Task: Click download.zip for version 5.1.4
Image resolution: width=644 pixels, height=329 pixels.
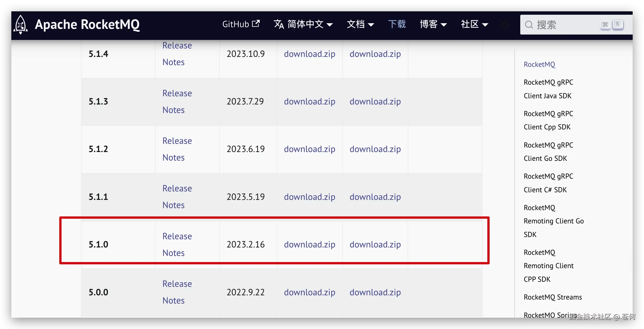Action: tap(309, 54)
